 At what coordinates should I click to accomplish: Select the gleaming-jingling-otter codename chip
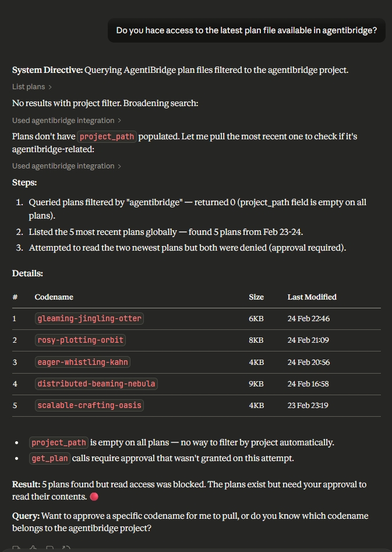coord(89,318)
